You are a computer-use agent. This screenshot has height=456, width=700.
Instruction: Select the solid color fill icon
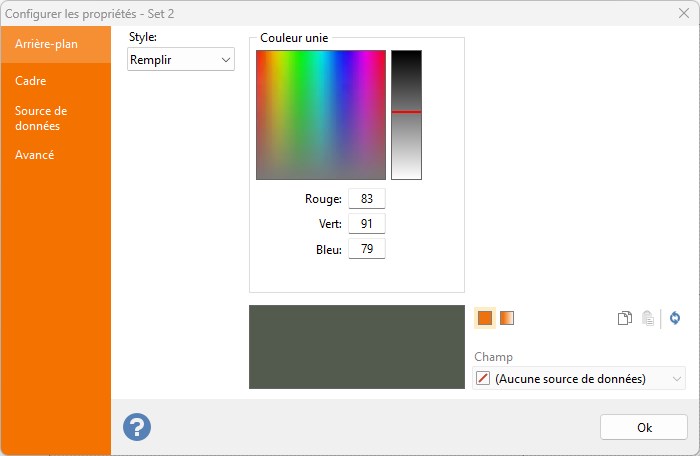click(485, 318)
